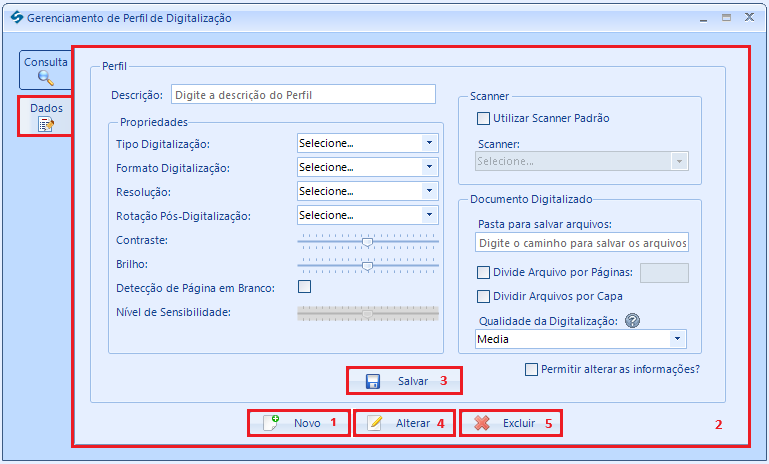Click the magnifier icon in Consulta tab
This screenshot has height=464, width=769.
[x=45, y=77]
